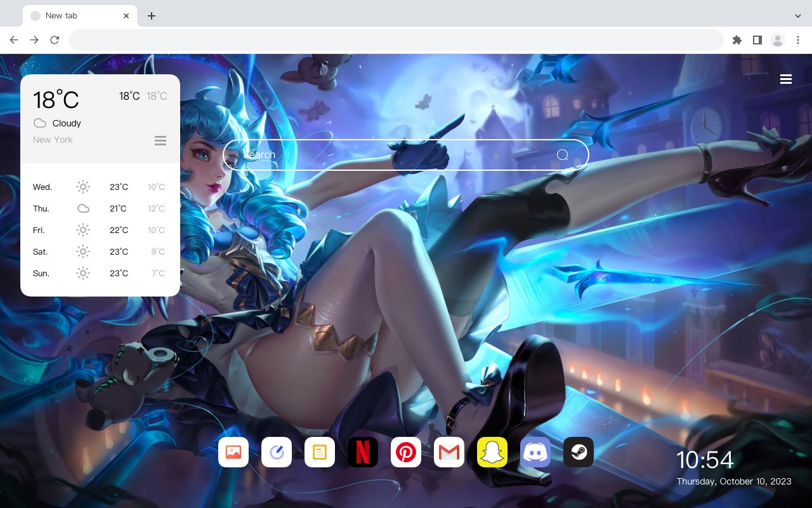Close the New tab tab
Screen dimensions: 812x508
point(126,16)
